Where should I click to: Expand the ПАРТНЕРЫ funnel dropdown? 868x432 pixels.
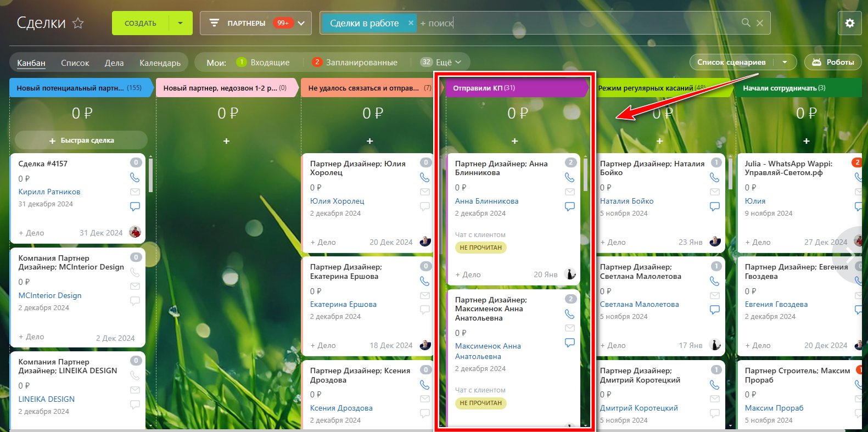pyautogui.click(x=301, y=23)
